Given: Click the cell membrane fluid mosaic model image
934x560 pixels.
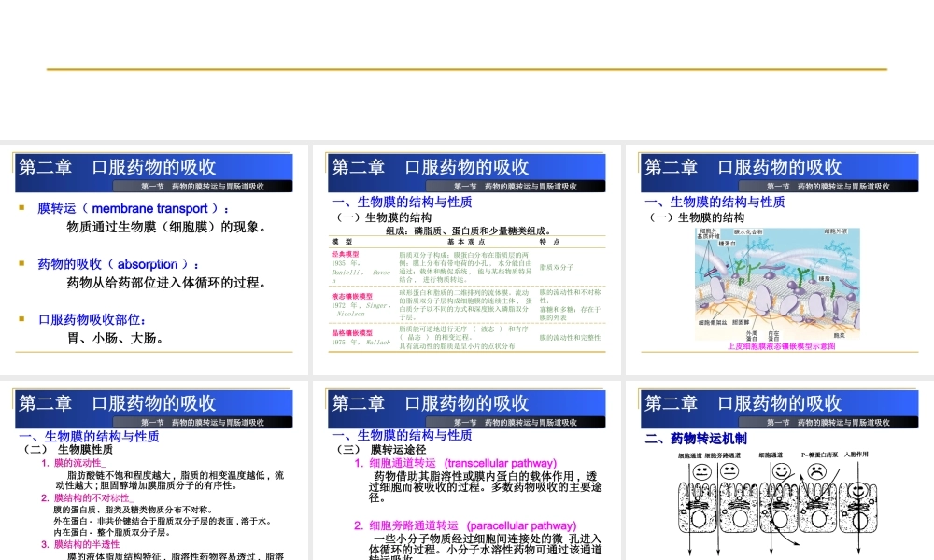Looking at the screenshot, I should (x=779, y=284).
